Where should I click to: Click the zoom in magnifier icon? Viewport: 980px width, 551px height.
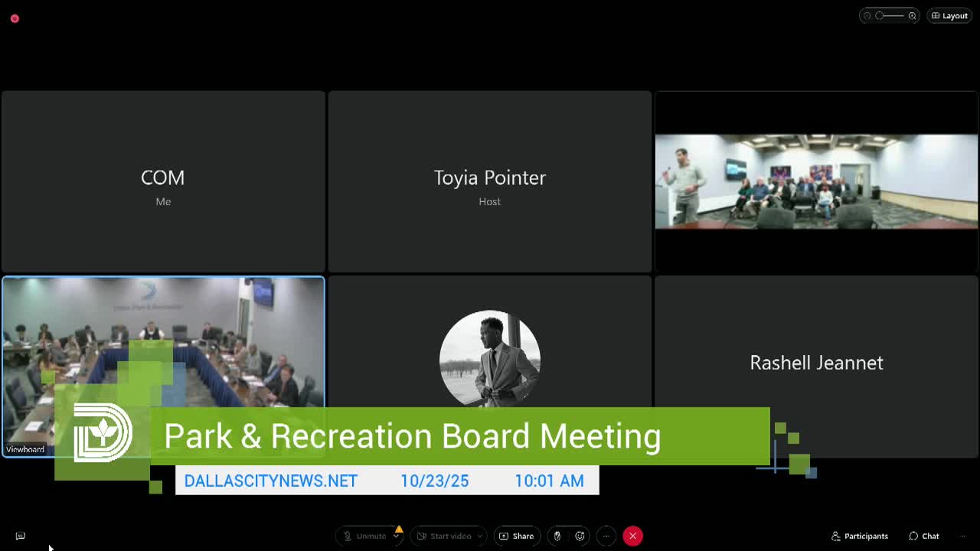(x=912, y=15)
